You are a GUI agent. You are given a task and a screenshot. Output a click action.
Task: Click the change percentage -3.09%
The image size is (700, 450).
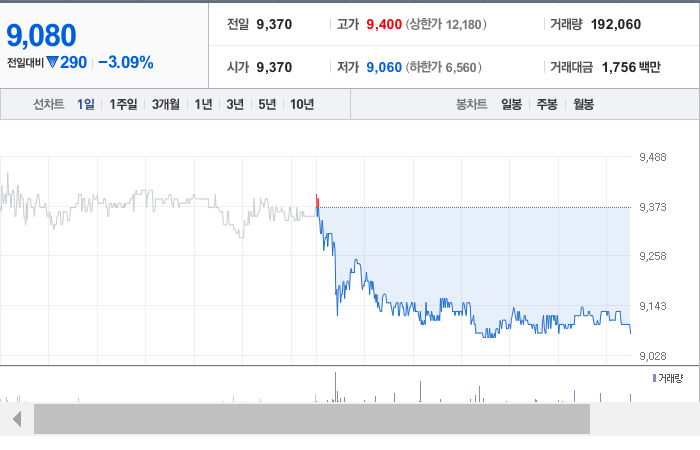[126, 62]
